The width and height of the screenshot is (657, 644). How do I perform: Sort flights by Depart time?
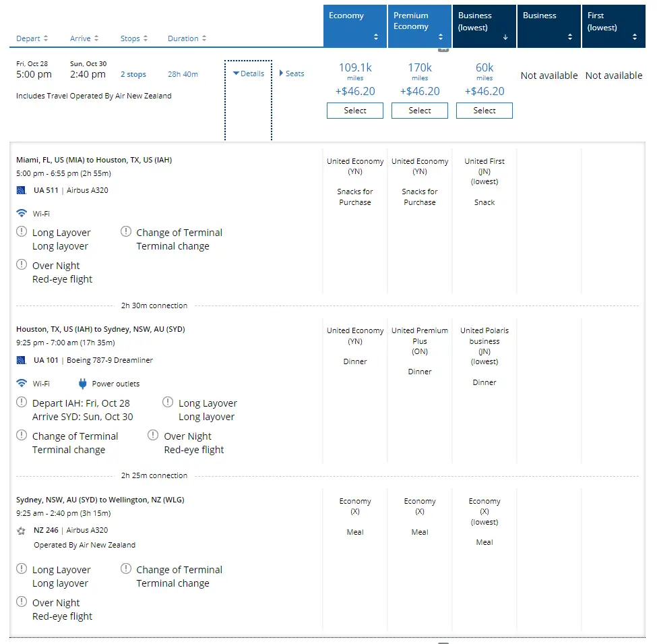tap(32, 38)
